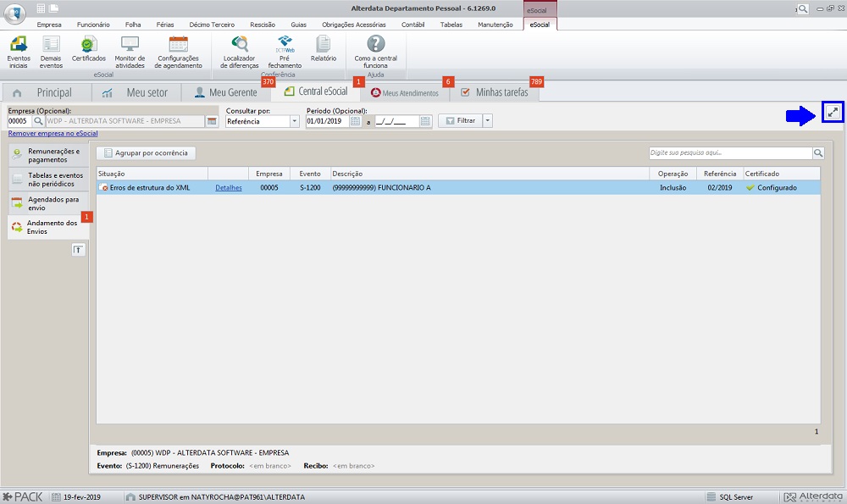Select the eSocial ribbon tab
The width and height of the screenshot is (847, 504).
pyautogui.click(x=540, y=25)
